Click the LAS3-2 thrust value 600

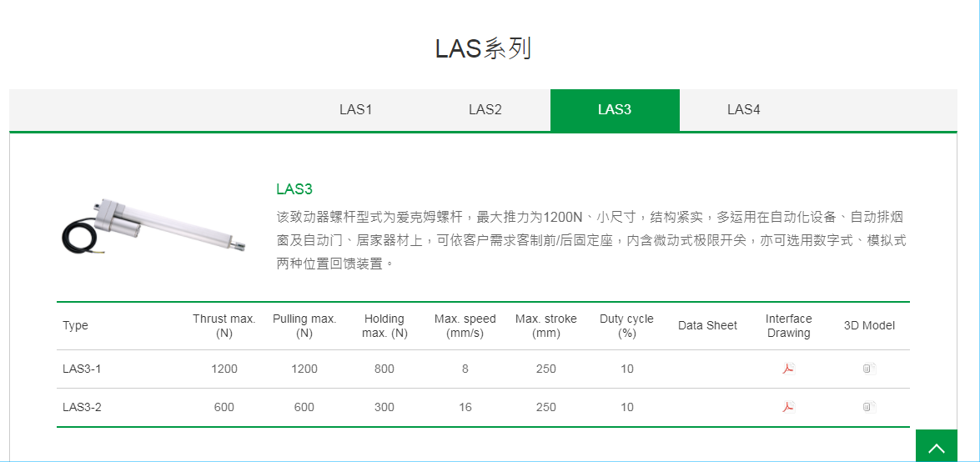click(224, 408)
